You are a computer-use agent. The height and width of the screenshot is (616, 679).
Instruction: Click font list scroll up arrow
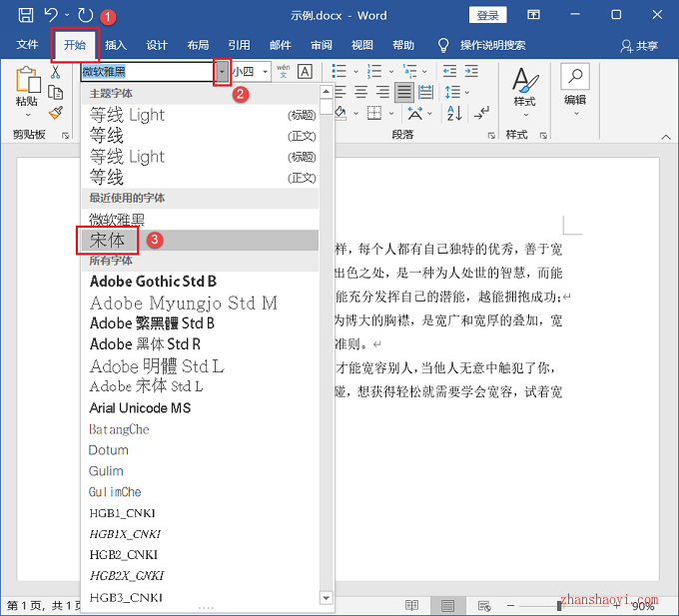327,92
